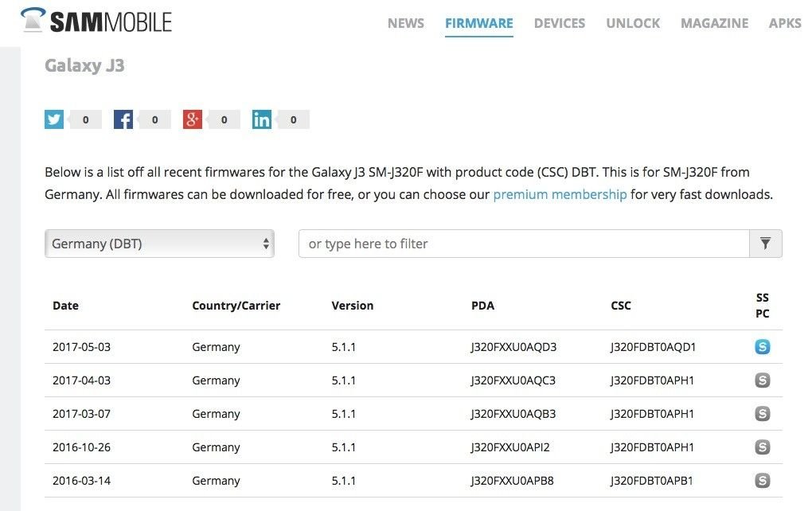This screenshot has width=812, height=511.
Task: Follow the premium membership link
Action: coord(560,195)
